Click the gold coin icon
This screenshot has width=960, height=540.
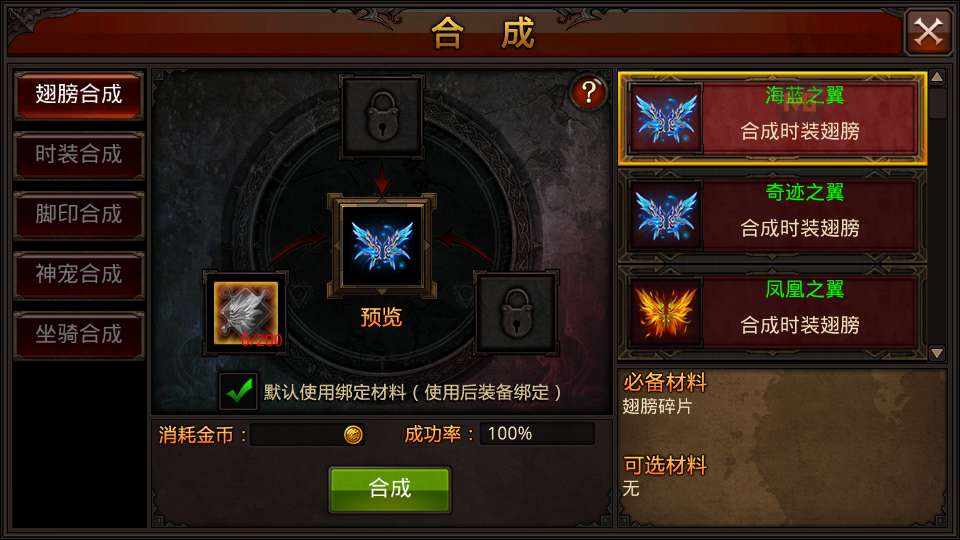[x=353, y=434]
